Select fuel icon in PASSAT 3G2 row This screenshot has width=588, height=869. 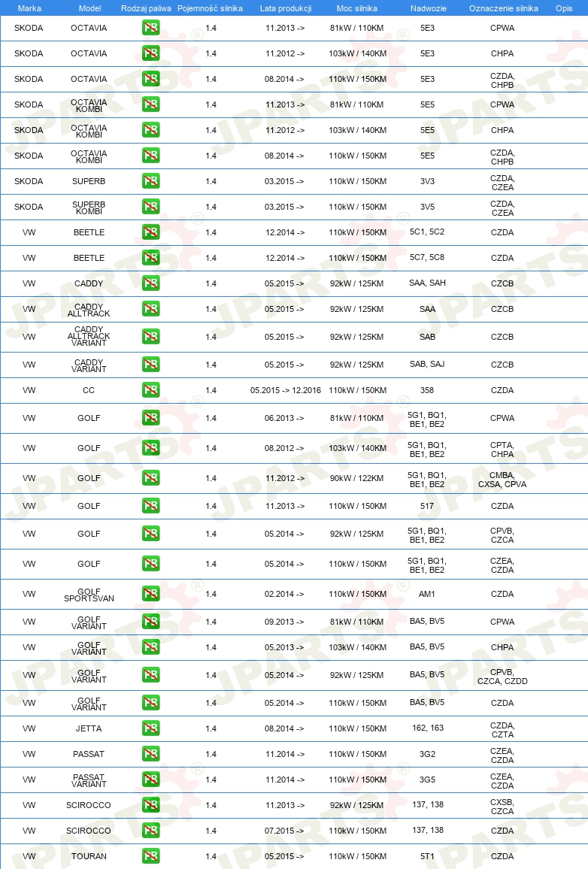click(x=150, y=754)
